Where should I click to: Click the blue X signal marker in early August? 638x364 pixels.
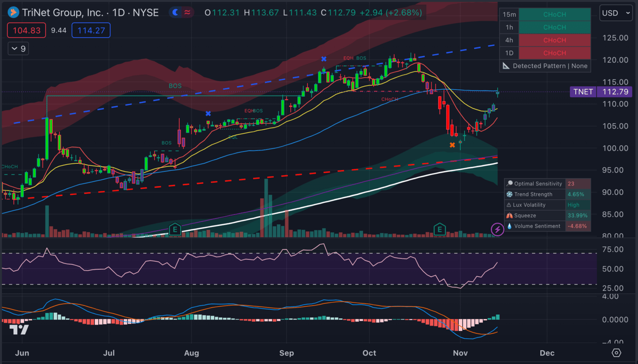click(x=208, y=114)
